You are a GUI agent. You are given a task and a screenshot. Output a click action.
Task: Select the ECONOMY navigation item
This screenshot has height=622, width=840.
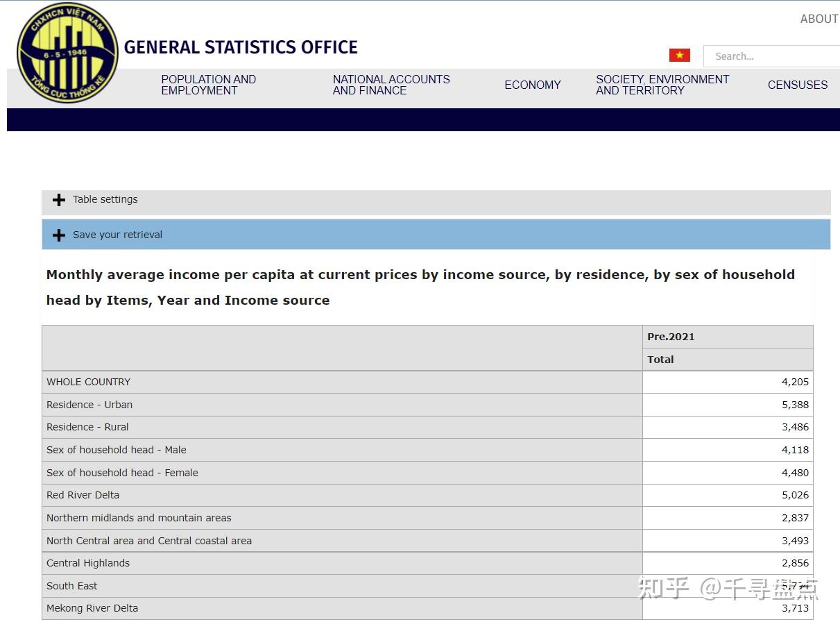[x=533, y=85]
